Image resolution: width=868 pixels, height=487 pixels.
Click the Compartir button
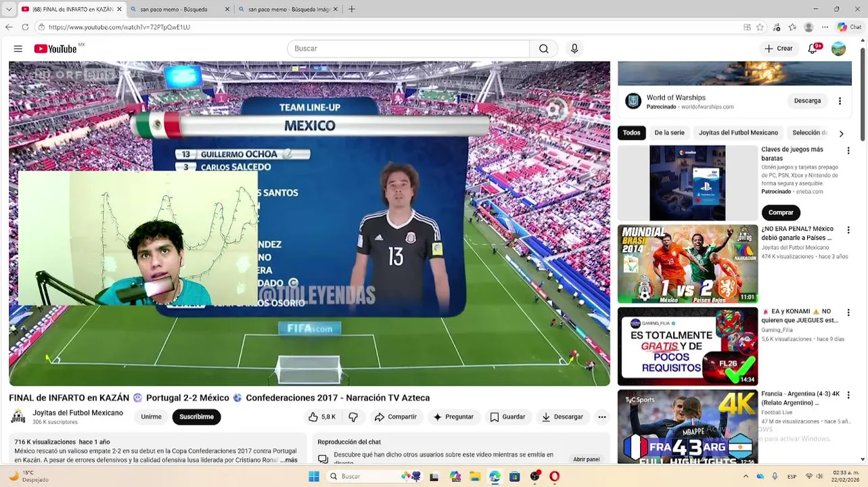click(396, 417)
